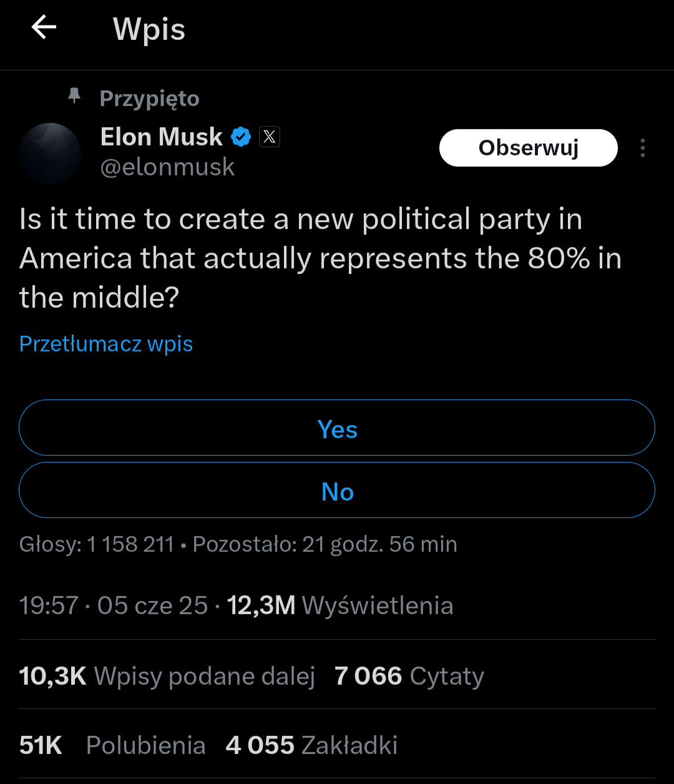
Task: View the 7 066 Cytaty quotes
Action: click(x=409, y=676)
